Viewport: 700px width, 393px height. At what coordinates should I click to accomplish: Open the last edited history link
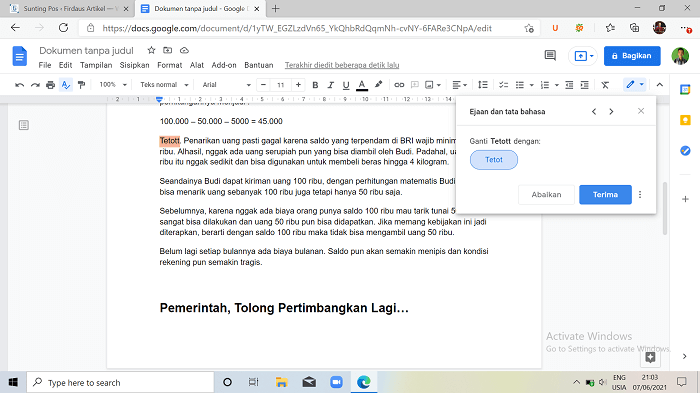point(342,65)
